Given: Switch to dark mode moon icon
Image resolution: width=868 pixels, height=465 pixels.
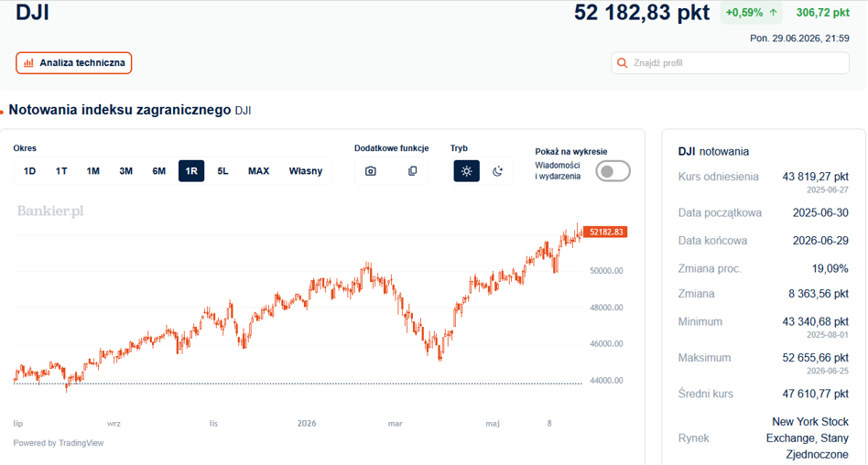Looking at the screenshot, I should 498,171.
